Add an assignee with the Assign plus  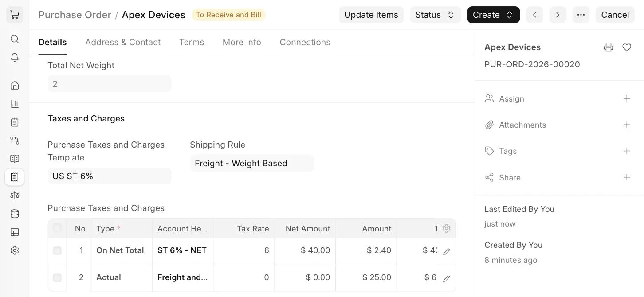pyautogui.click(x=627, y=98)
